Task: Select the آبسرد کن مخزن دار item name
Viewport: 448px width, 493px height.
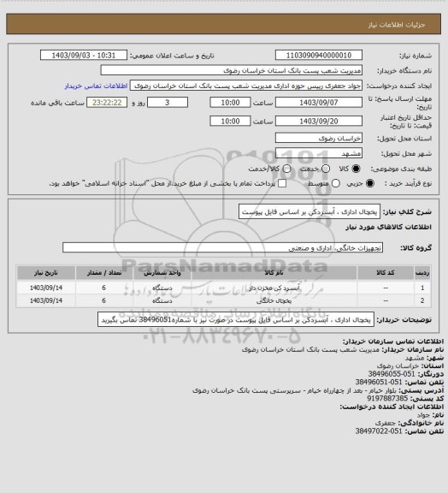Action: click(x=274, y=288)
